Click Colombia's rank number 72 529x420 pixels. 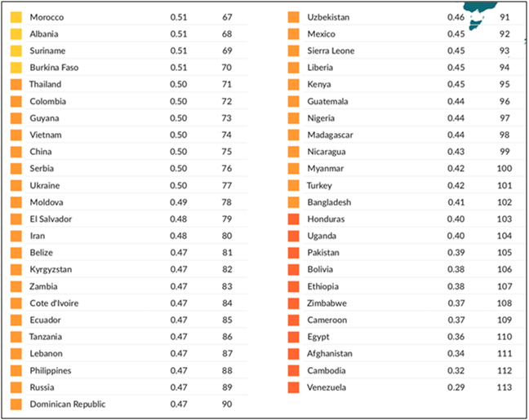click(226, 101)
